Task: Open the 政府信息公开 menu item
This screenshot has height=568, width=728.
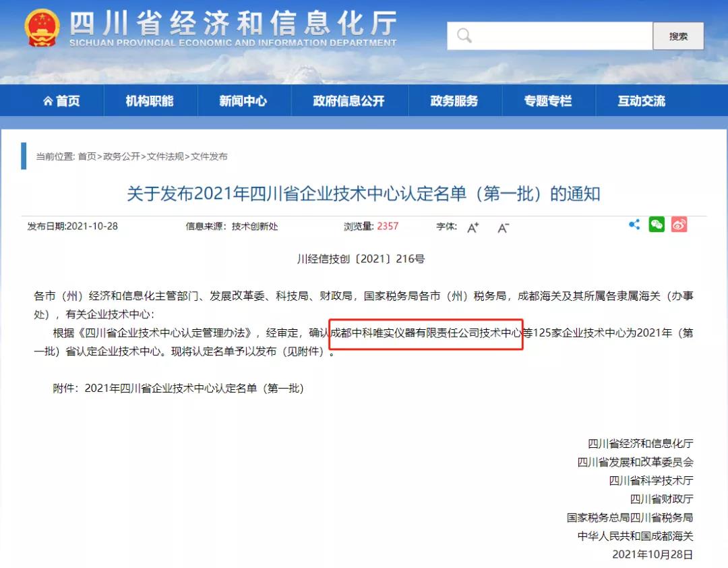Action: [x=348, y=101]
